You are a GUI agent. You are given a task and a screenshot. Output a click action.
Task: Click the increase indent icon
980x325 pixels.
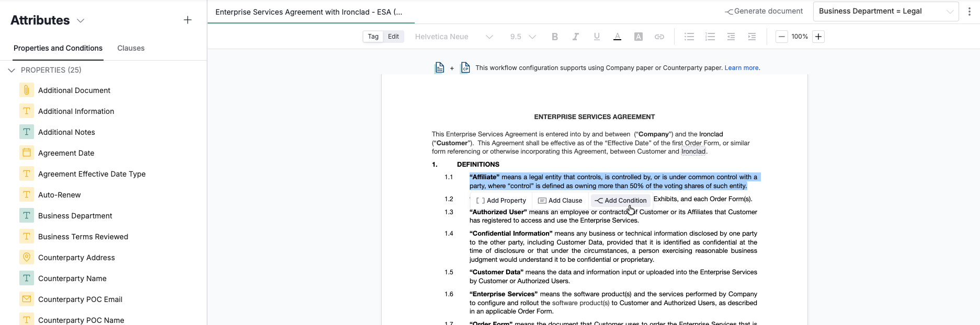[x=752, y=37]
